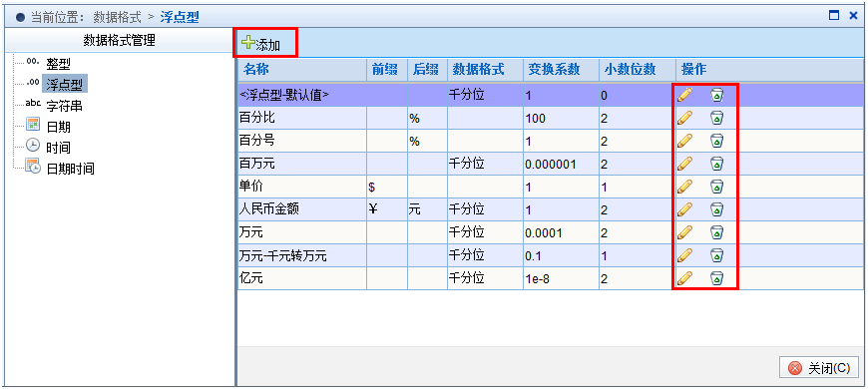Select 时间 in the left tree
Image resolution: width=868 pixels, height=389 pixels.
[58, 148]
